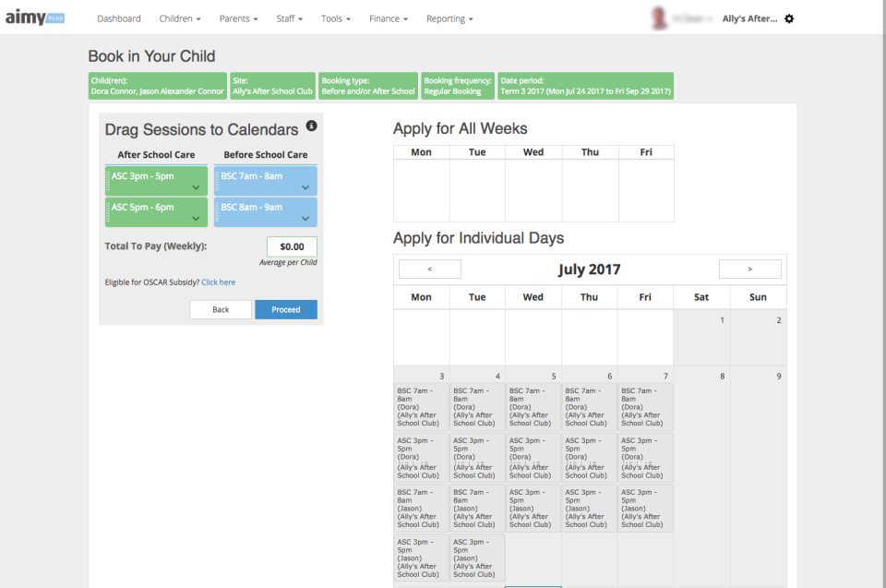The height and width of the screenshot is (588, 886).
Task: Go to the next month in the calendar
Action: click(x=749, y=269)
